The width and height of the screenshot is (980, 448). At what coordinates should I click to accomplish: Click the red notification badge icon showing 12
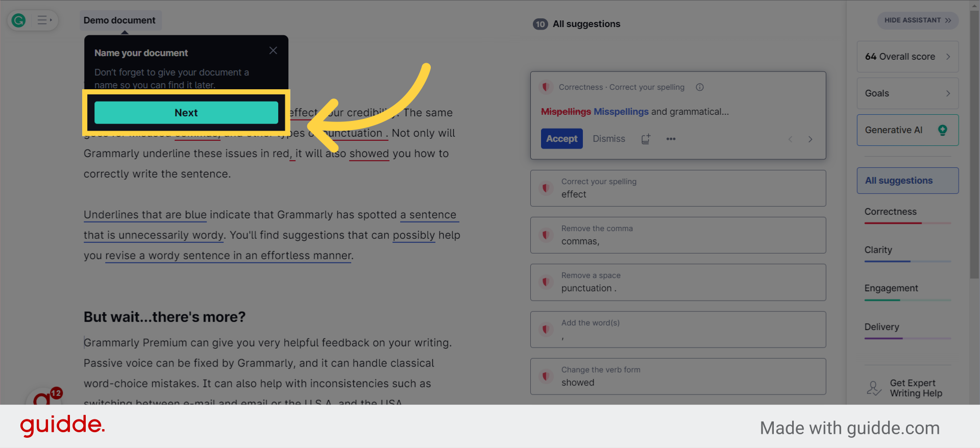[x=56, y=393]
